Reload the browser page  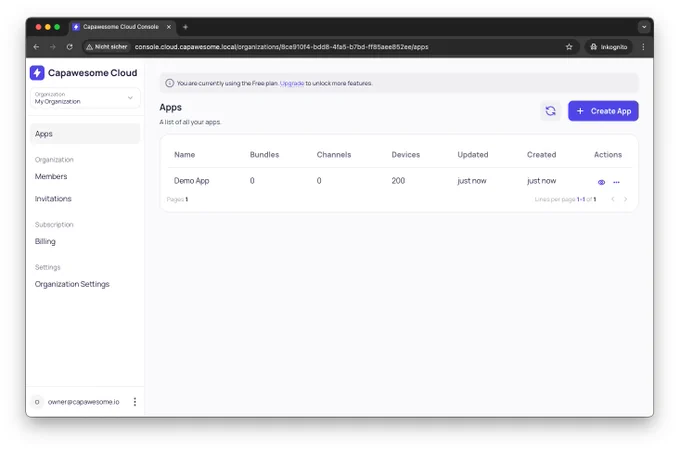[x=69, y=47]
